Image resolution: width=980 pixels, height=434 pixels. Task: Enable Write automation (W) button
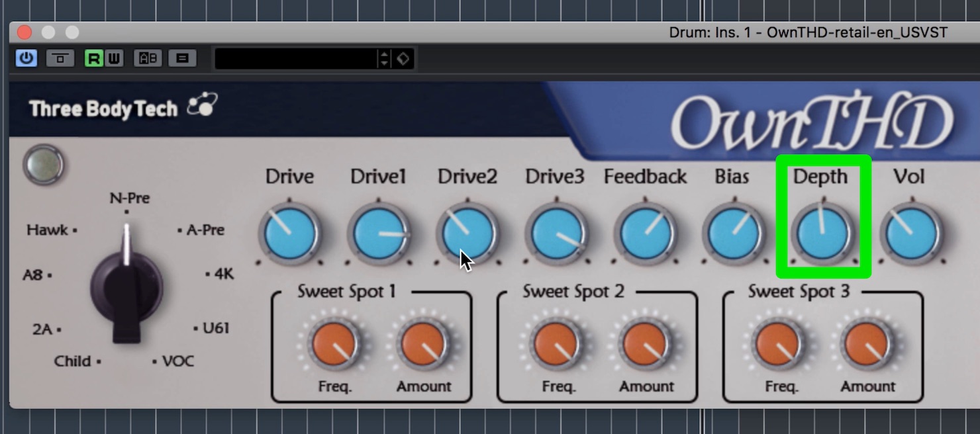point(114,58)
